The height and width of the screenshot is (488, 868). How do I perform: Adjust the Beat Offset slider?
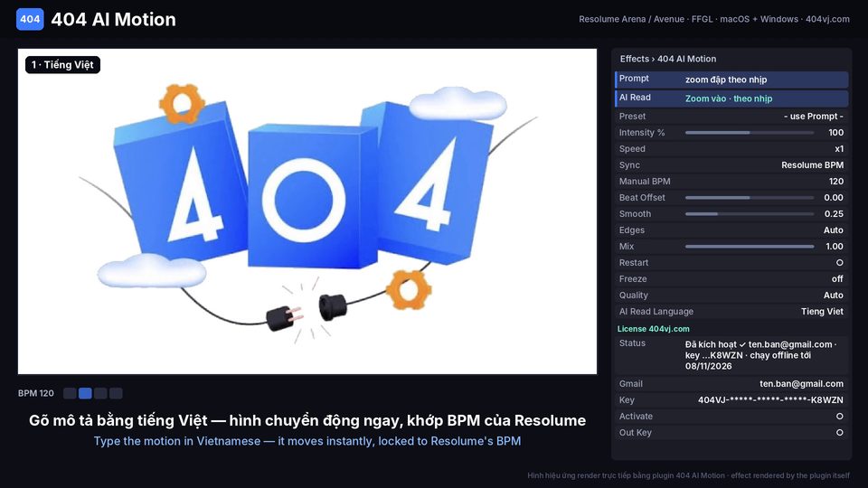pos(750,198)
